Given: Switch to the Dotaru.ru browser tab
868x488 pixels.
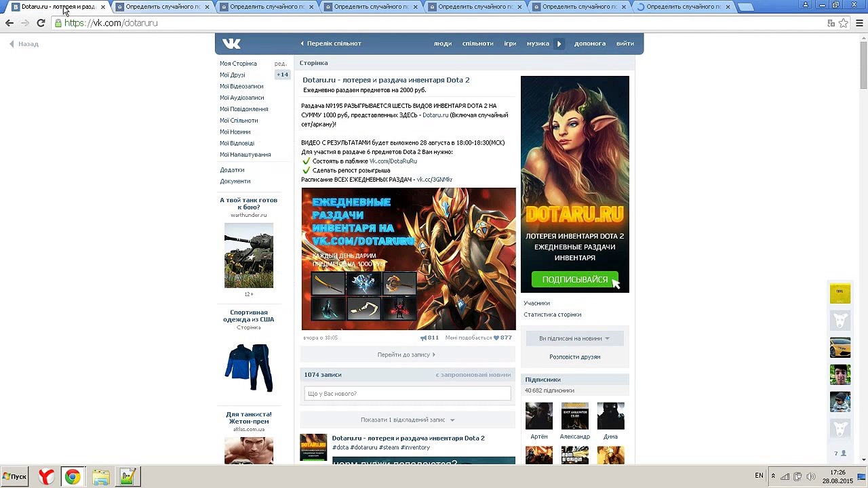Looking at the screenshot, I should [59, 7].
